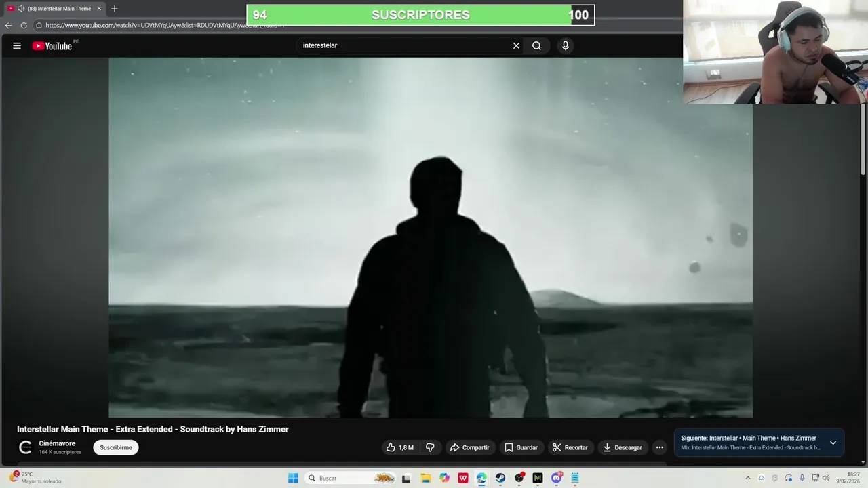Start voice search with microphone icon
Image resolution: width=868 pixels, height=488 pixels.
tap(566, 45)
